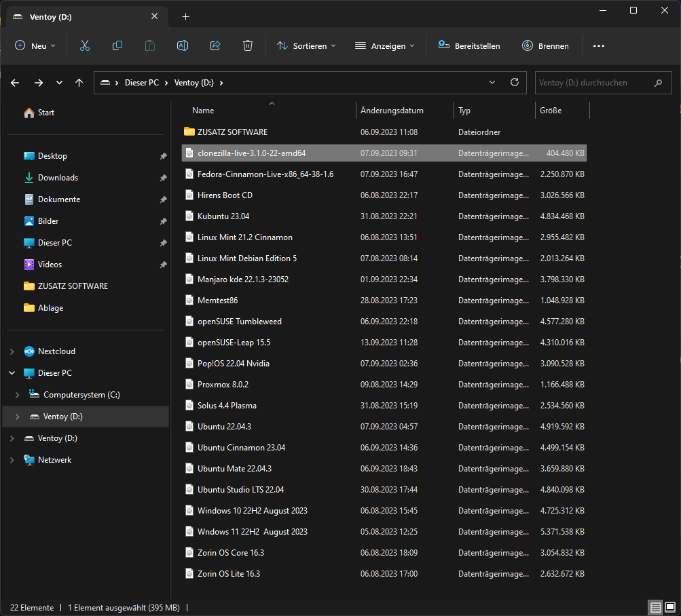Open the Anzeigen dropdown
Screen dimensions: 681x616
click(385, 45)
